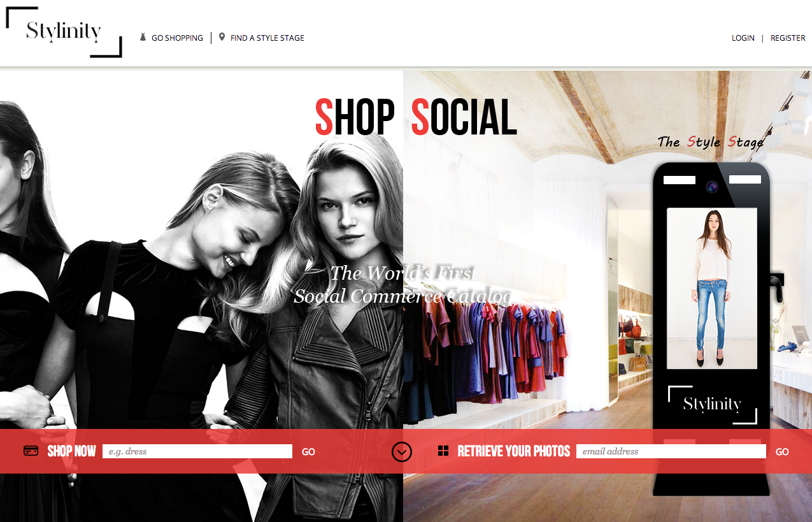
Task: Open Find a Style Stage
Action: (267, 38)
